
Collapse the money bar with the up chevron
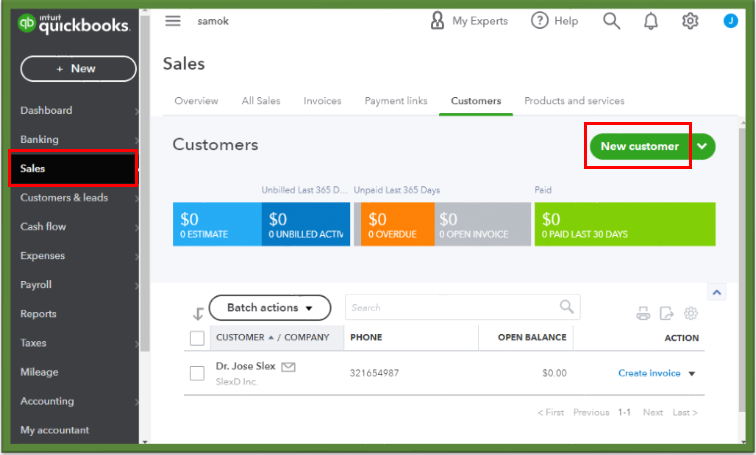click(x=717, y=292)
